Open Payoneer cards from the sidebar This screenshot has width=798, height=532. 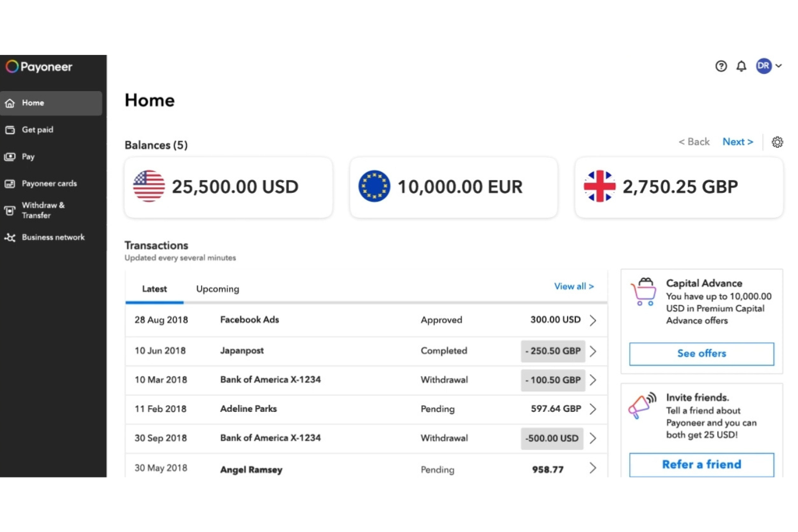click(x=10, y=183)
